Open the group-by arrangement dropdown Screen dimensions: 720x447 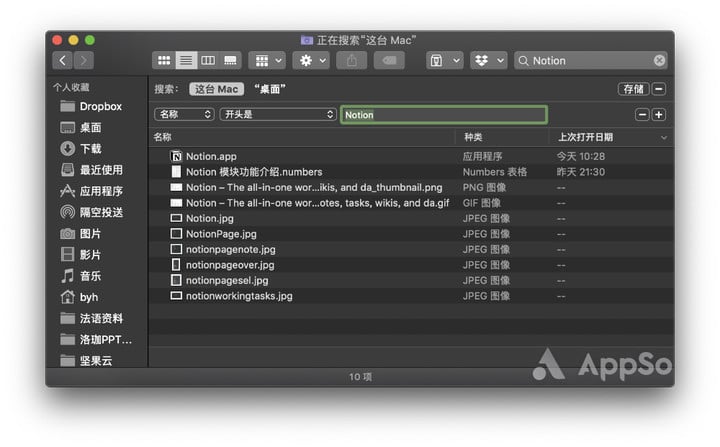pyautogui.click(x=267, y=60)
